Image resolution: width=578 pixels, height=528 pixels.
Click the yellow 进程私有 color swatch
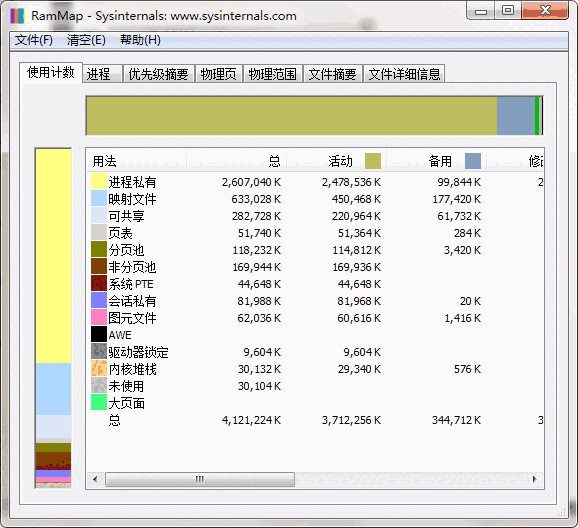99,181
